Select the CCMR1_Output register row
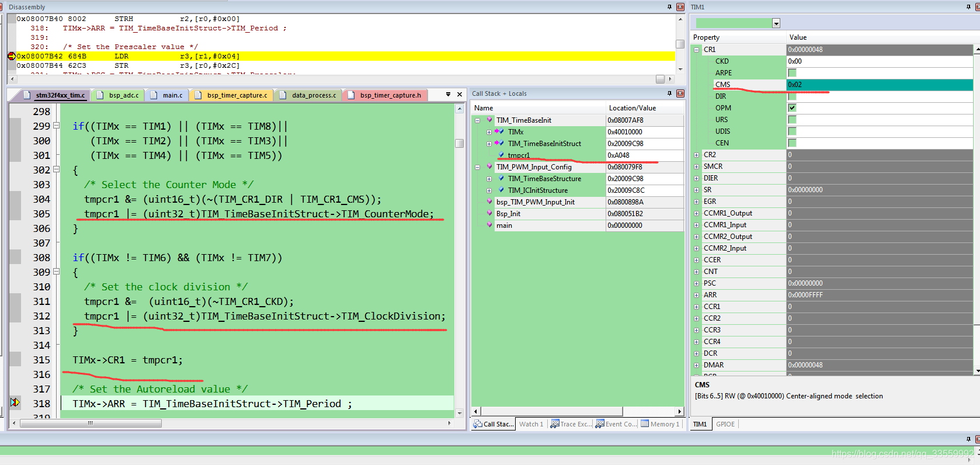 coord(832,213)
